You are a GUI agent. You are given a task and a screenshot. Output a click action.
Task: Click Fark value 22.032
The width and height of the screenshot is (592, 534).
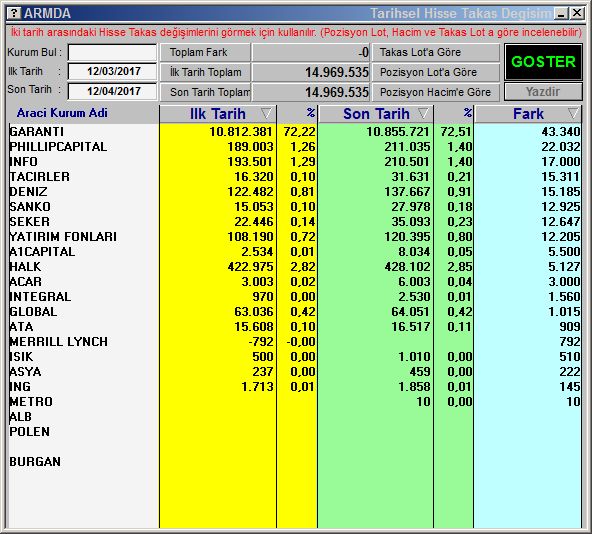[x=561, y=147]
